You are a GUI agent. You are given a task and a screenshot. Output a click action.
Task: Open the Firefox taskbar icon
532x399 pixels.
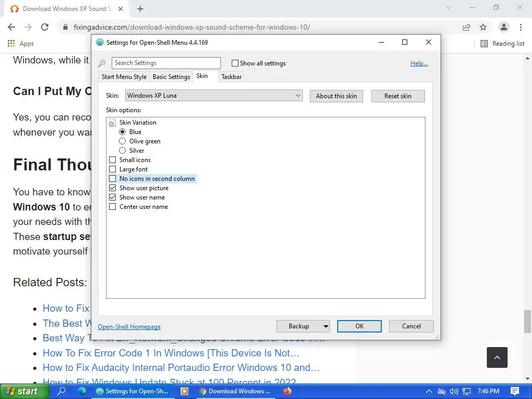point(287,391)
